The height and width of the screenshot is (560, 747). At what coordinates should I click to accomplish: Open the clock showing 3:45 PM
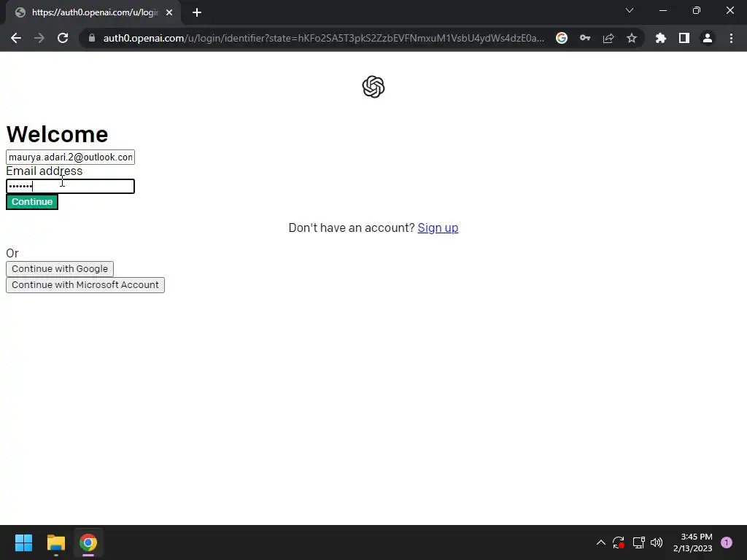pos(693,542)
